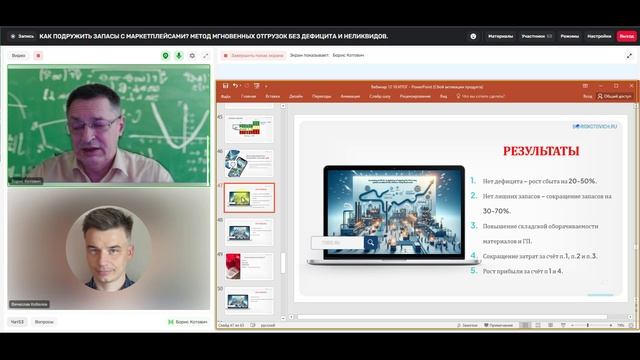Click the Запись recording indicator
Image resolution: width=640 pixels, height=360 pixels.
22,36
